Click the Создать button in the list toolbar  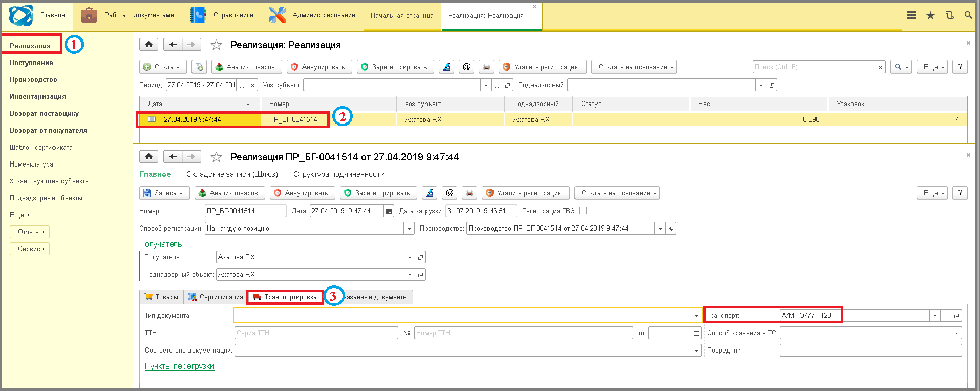coord(162,67)
